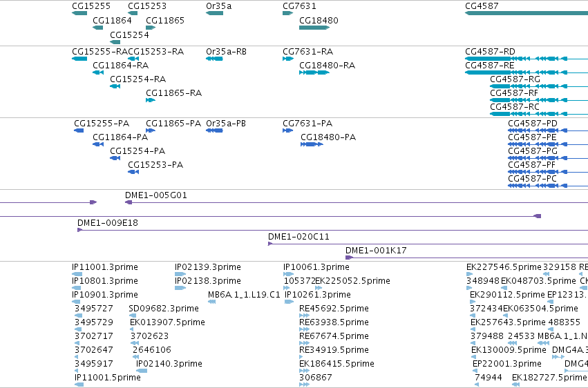
Task: Open the CG7631-RA transcript label
Action: point(308,51)
